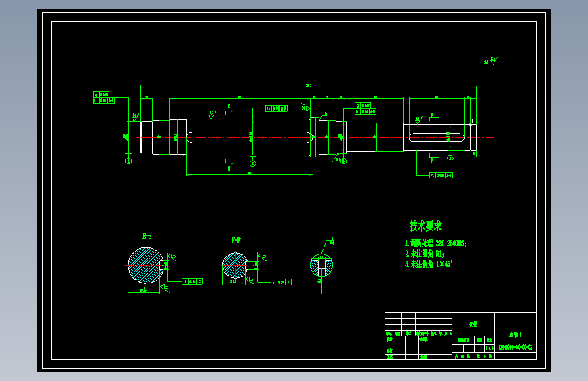Click the tolerance frame beside the F-F section

click(281, 282)
